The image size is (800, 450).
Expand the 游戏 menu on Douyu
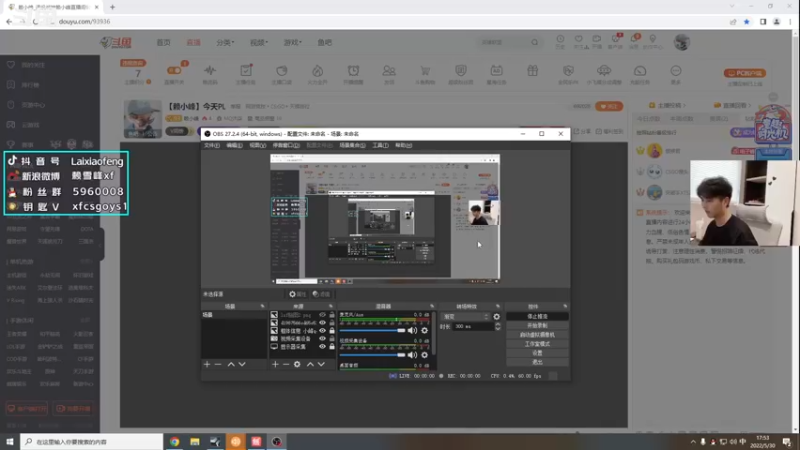292,42
